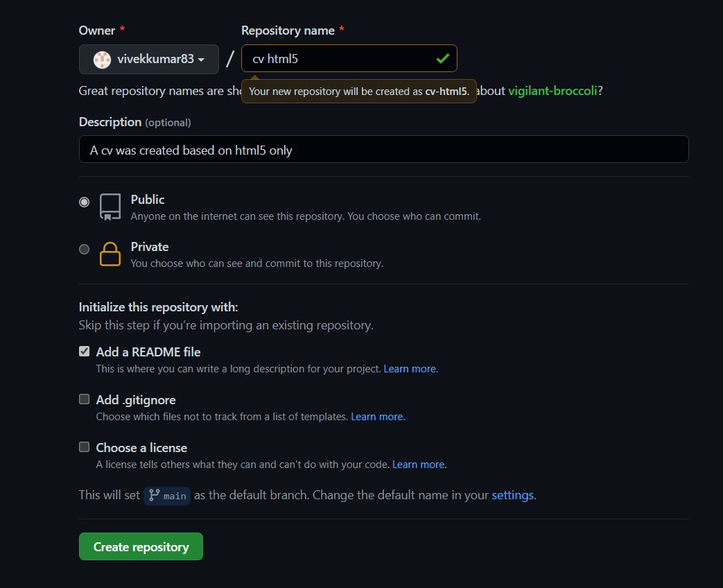The height and width of the screenshot is (588, 723).
Task: Focus the Repository name input field
Action: [x=349, y=58]
